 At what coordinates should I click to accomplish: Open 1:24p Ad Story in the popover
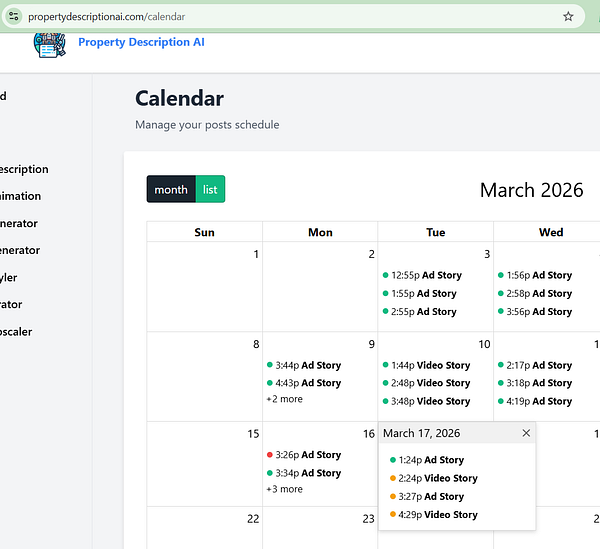tap(427, 460)
